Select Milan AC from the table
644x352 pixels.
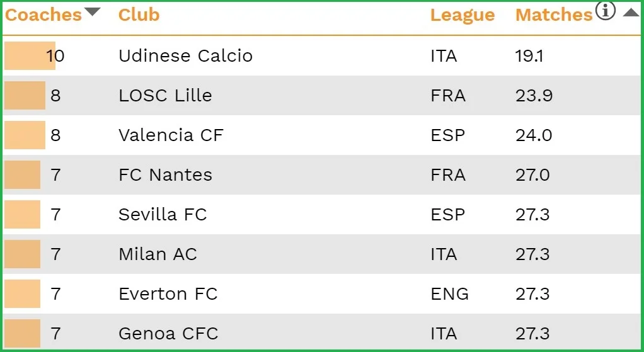158,254
